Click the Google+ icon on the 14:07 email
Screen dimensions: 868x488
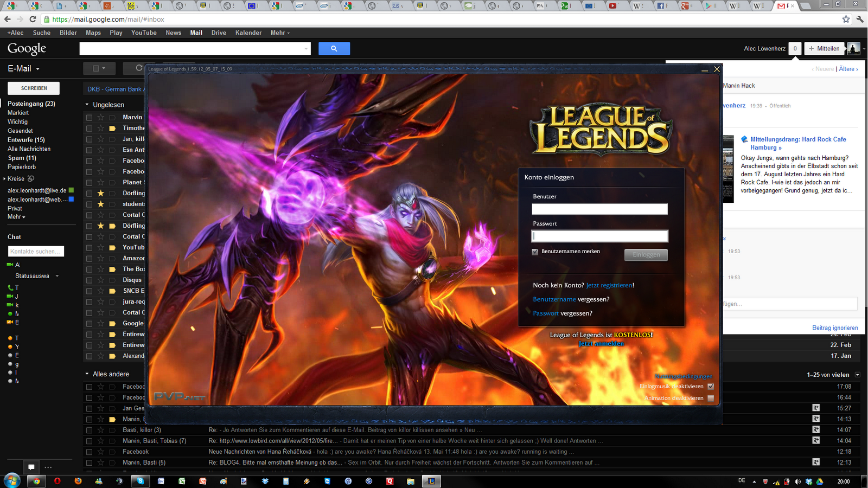tap(816, 429)
